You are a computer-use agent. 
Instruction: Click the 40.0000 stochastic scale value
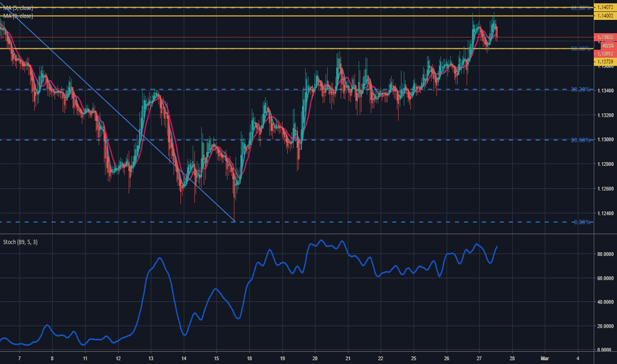(x=606, y=302)
